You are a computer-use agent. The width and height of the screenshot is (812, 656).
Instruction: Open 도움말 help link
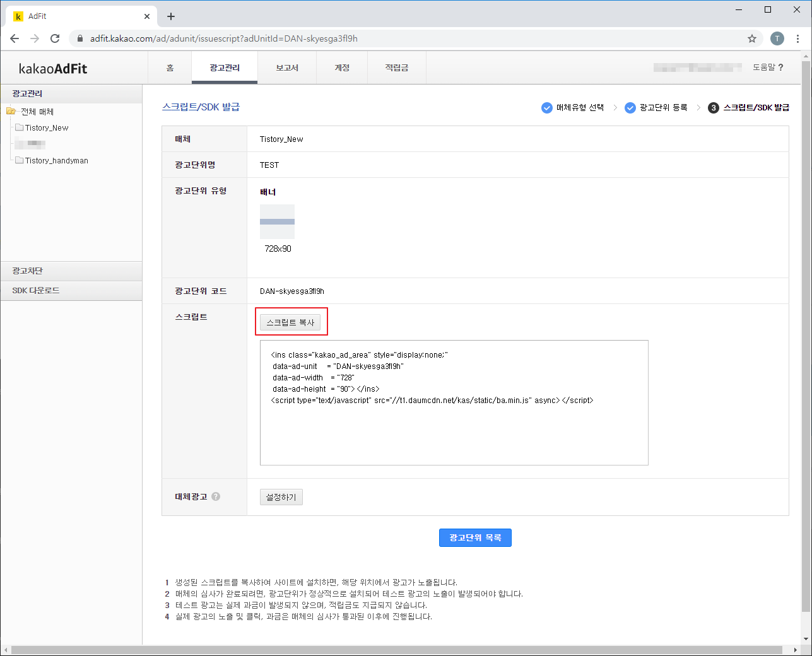pyautogui.click(x=768, y=67)
